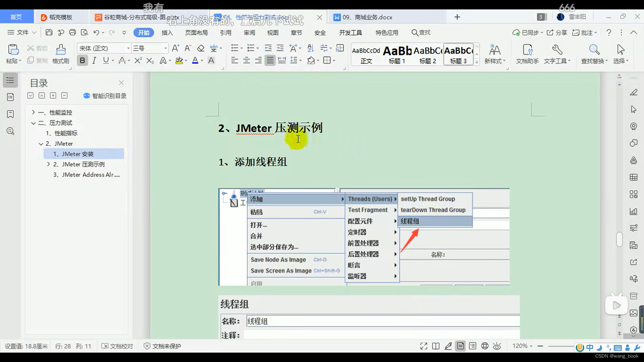Expand the 一、性能监控 outline node
The width and height of the screenshot is (644, 362).
pos(33,112)
